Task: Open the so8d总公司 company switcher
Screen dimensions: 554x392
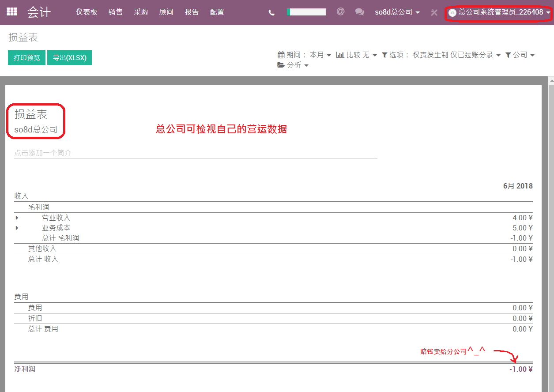Action: pos(397,12)
